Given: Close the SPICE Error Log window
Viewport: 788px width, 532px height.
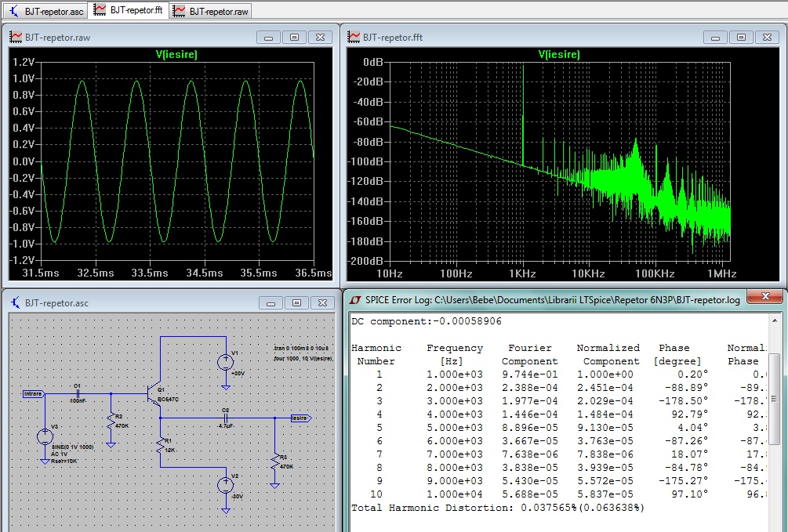Looking at the screenshot, I should tap(765, 297).
